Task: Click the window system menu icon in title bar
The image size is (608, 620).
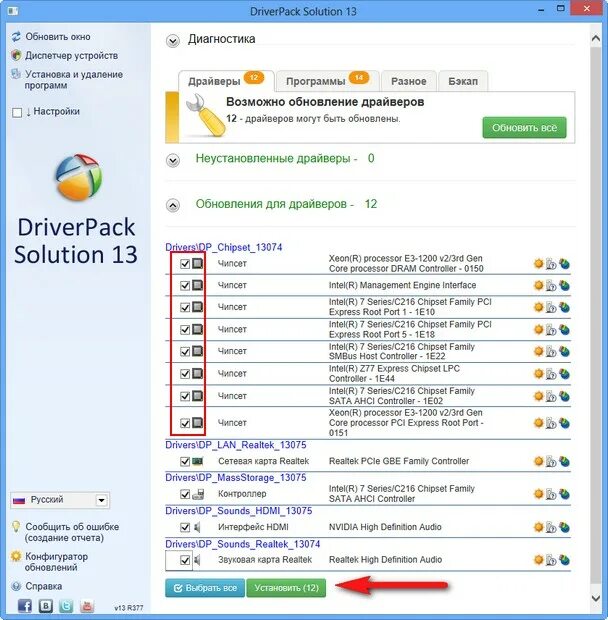Action: click(13, 11)
